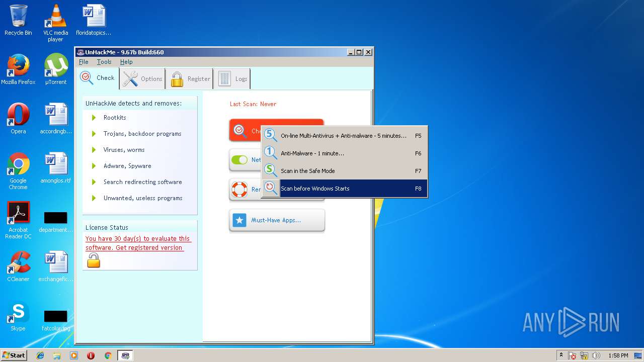Click the 5-minute scan magnifier icon
This screenshot has width=644, height=362.
coord(271,135)
